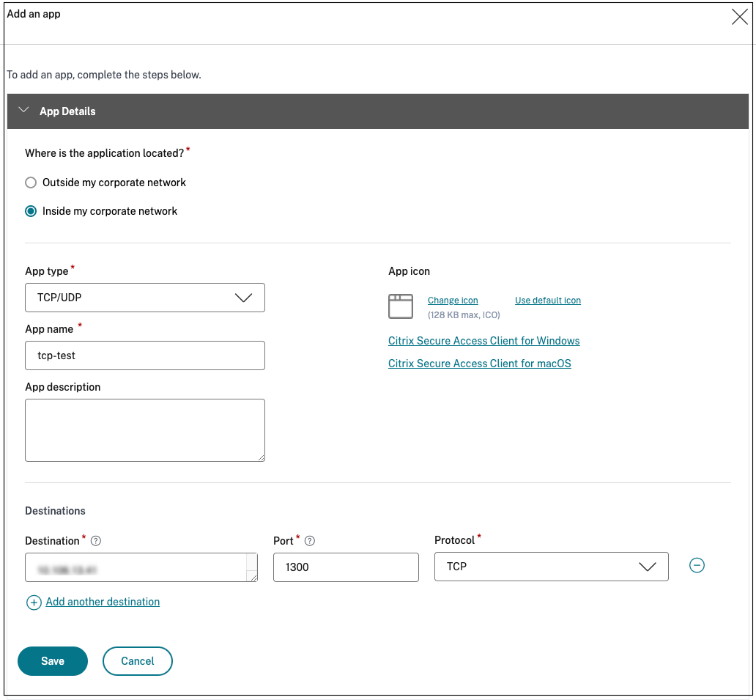Remove destination row with minus icon
The height and width of the screenshot is (700, 756).
[697, 565]
